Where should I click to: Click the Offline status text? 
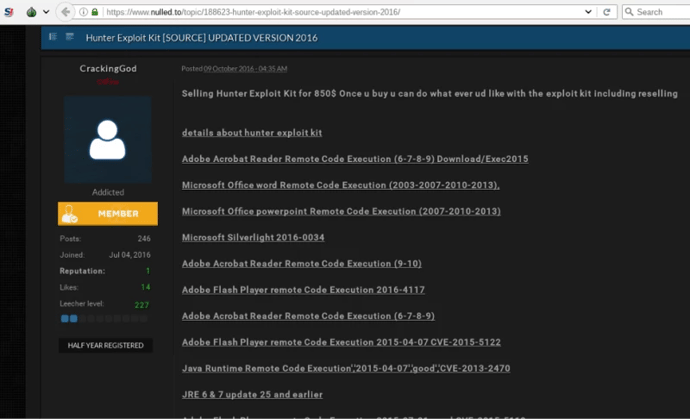pos(108,81)
